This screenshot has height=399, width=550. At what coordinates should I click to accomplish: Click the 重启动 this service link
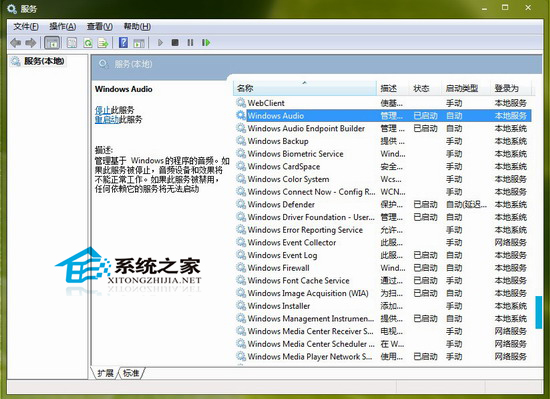[x=107, y=119]
